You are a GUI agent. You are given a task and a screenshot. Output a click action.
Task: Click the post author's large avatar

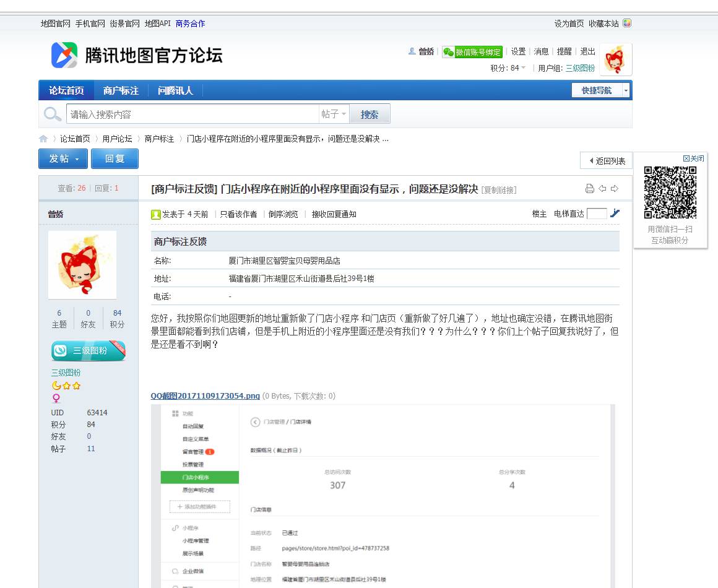click(x=82, y=265)
